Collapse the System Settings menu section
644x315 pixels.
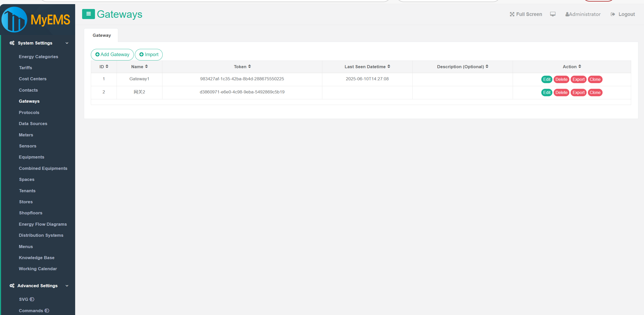pos(67,43)
